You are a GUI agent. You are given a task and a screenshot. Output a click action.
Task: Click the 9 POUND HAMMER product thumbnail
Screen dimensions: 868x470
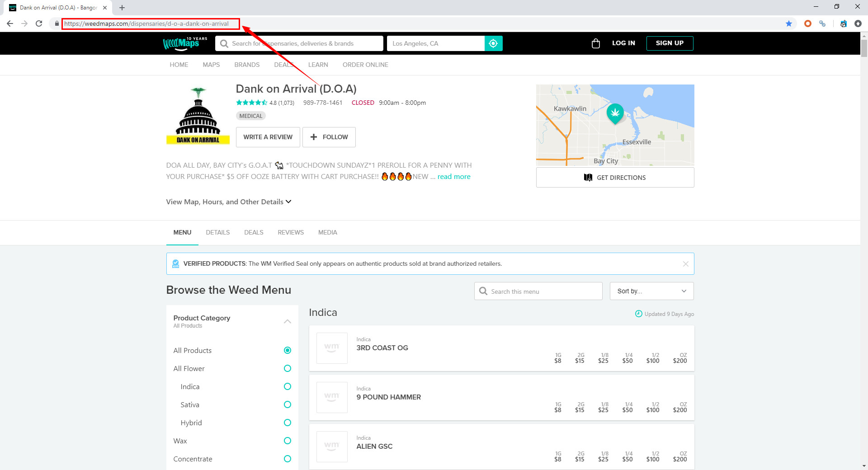[x=332, y=397]
